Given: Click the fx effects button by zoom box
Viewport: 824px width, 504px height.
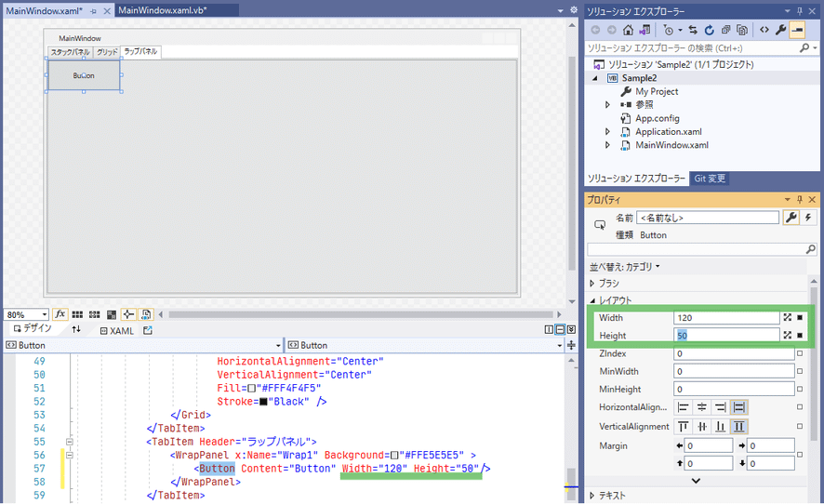Looking at the screenshot, I should pyautogui.click(x=60, y=315).
